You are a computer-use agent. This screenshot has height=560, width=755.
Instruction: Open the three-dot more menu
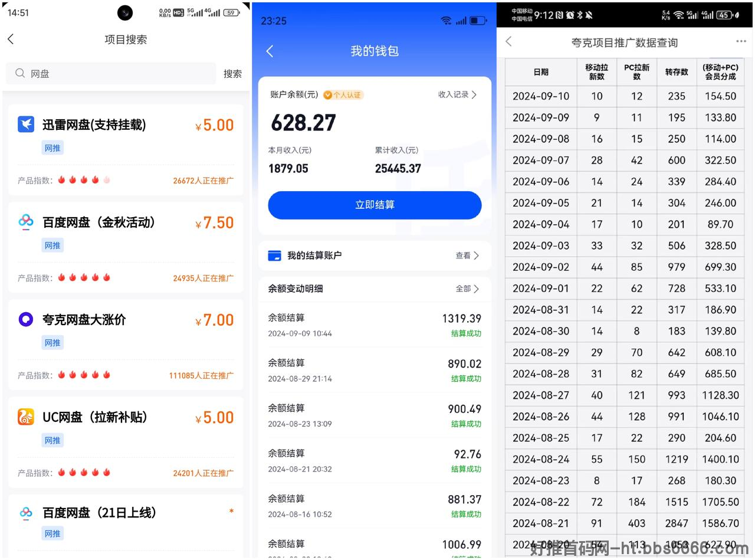741,41
